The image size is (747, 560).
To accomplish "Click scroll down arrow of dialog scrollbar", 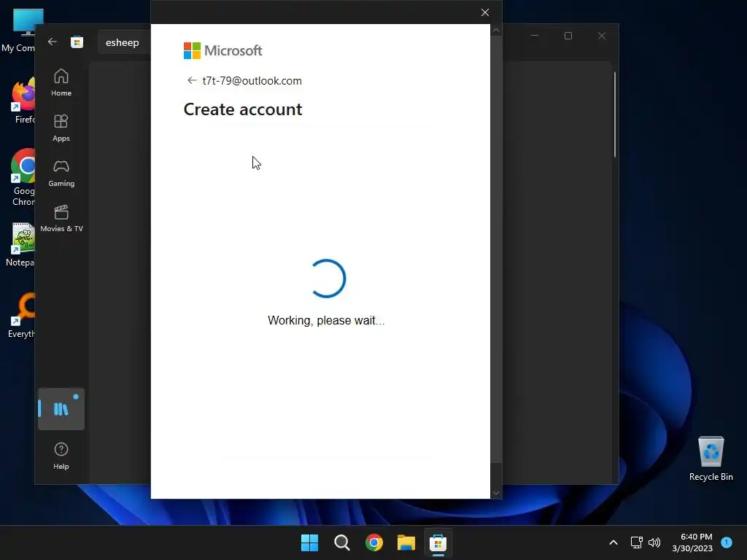I will (x=496, y=494).
